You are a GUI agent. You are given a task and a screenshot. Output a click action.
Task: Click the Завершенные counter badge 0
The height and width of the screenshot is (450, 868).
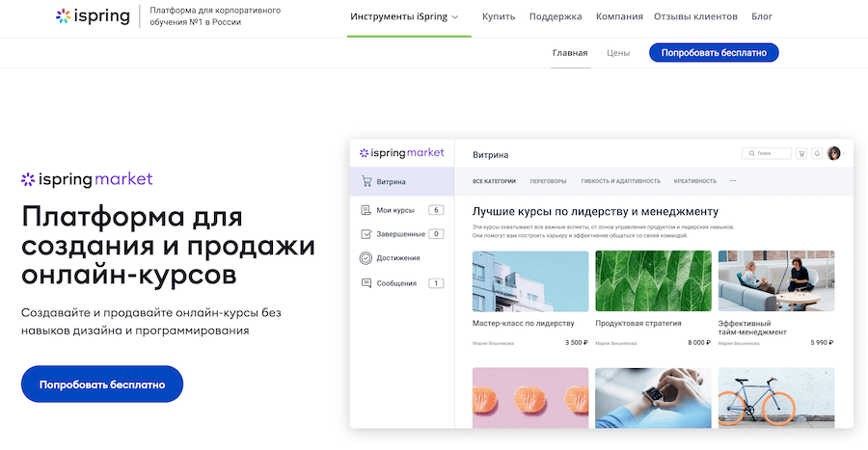[x=436, y=234]
